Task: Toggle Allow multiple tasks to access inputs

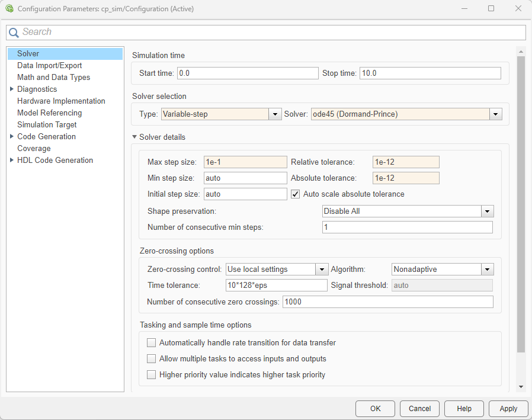Action: 152,358
